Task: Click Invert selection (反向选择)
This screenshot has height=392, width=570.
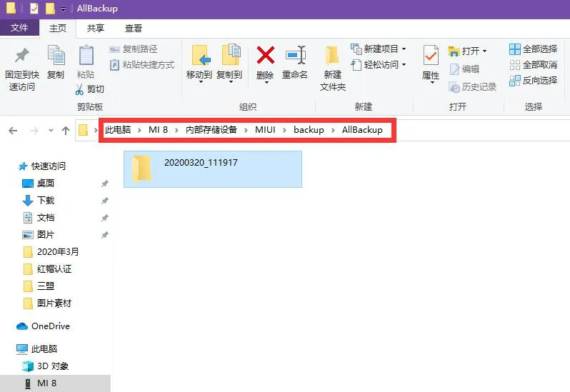Action: [534, 81]
